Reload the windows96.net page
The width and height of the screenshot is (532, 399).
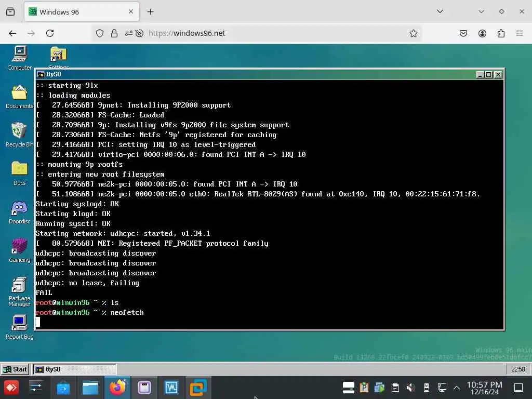50,33
